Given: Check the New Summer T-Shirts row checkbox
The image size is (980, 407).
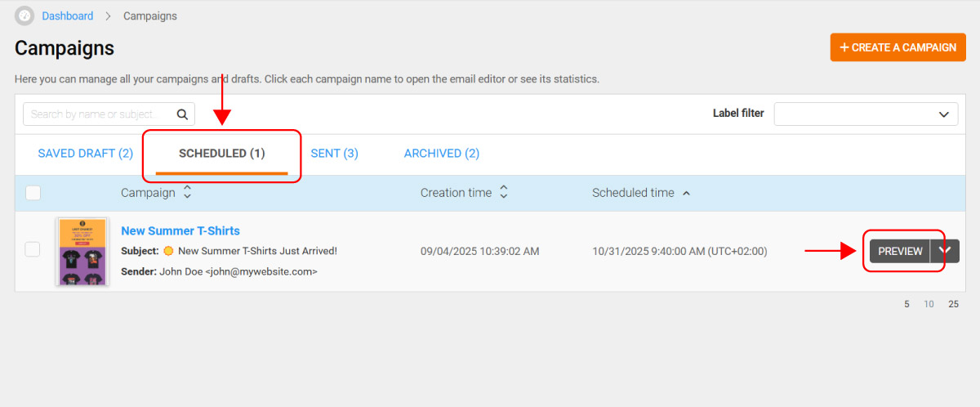Looking at the screenshot, I should pyautogui.click(x=33, y=250).
